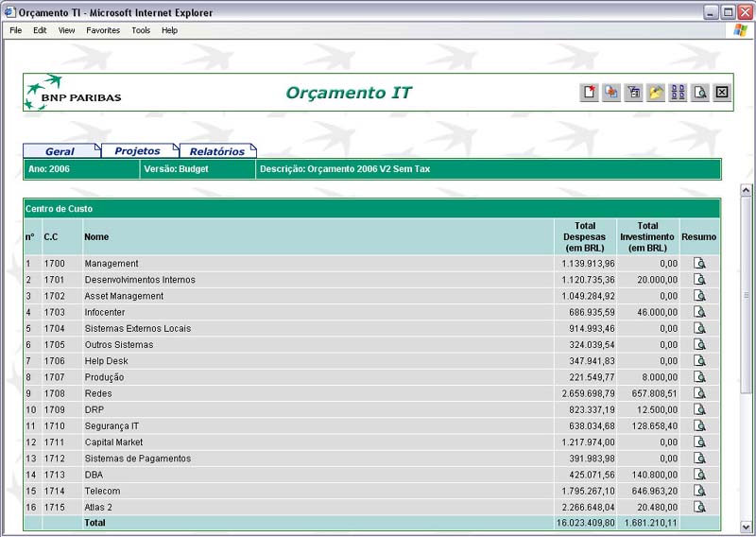Select the Management row name
This screenshot has height=537, width=756.
point(112,264)
